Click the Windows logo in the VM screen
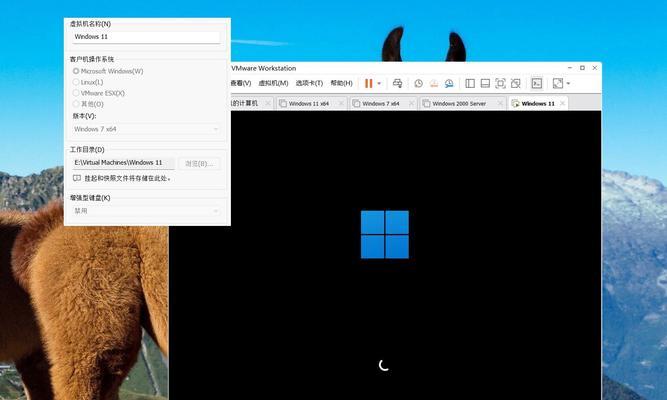Screen dimensions: 667x400 [x=385, y=234]
